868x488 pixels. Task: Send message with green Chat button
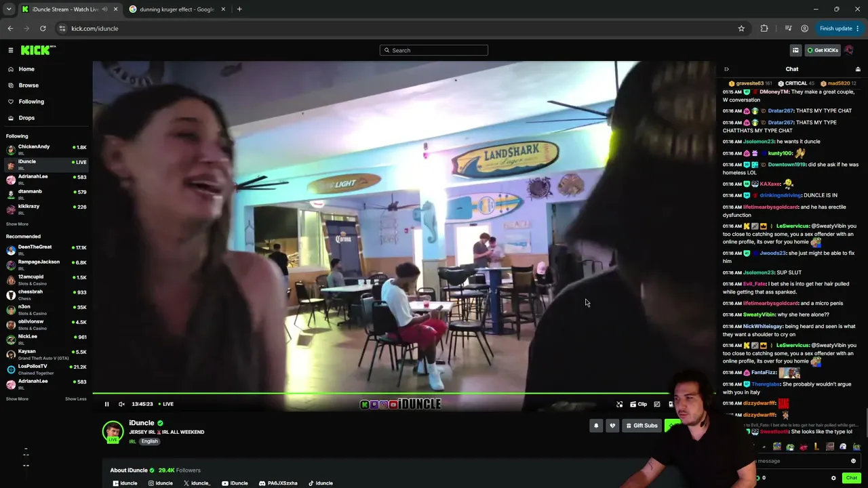852,478
